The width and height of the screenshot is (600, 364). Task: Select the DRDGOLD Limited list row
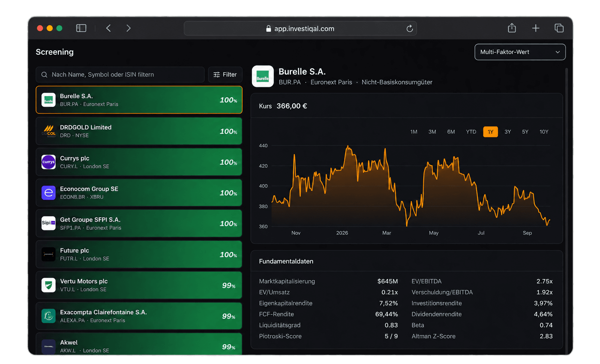[x=139, y=131]
